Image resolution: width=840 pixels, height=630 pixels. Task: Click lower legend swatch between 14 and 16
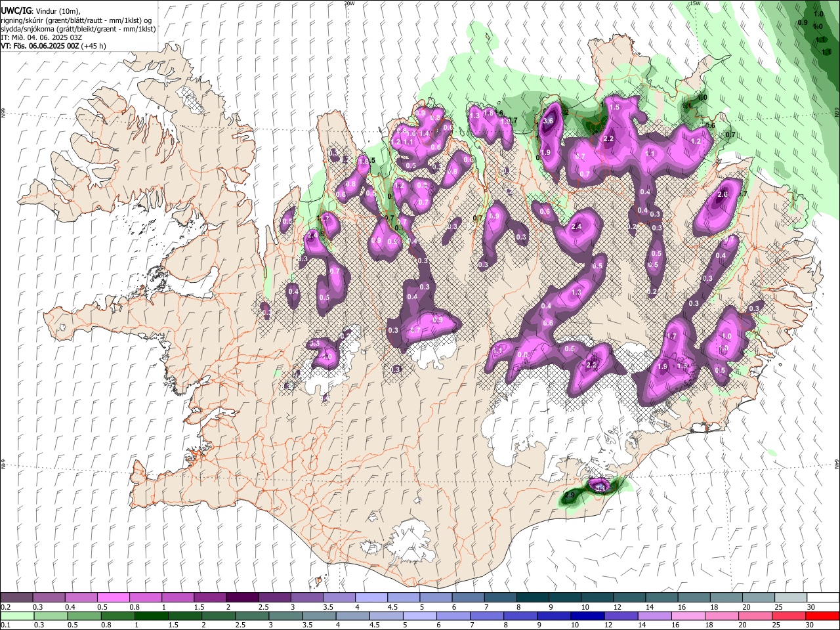coord(654,616)
